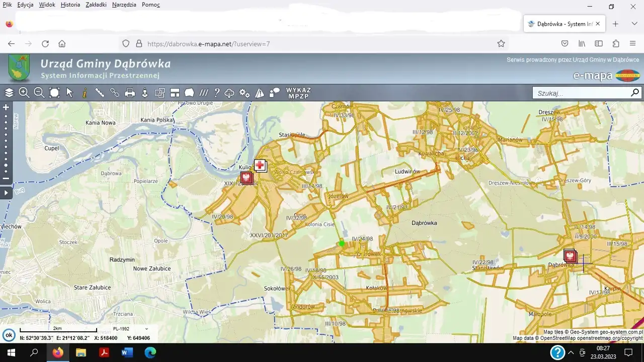This screenshot has width=644, height=362.
Task: Click the full extent view icon
Action: pos(54,93)
